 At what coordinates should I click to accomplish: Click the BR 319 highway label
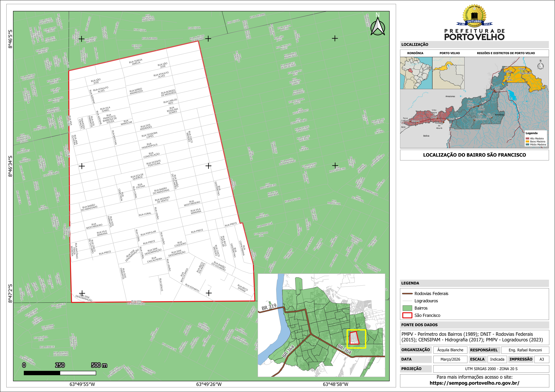[269, 307]
